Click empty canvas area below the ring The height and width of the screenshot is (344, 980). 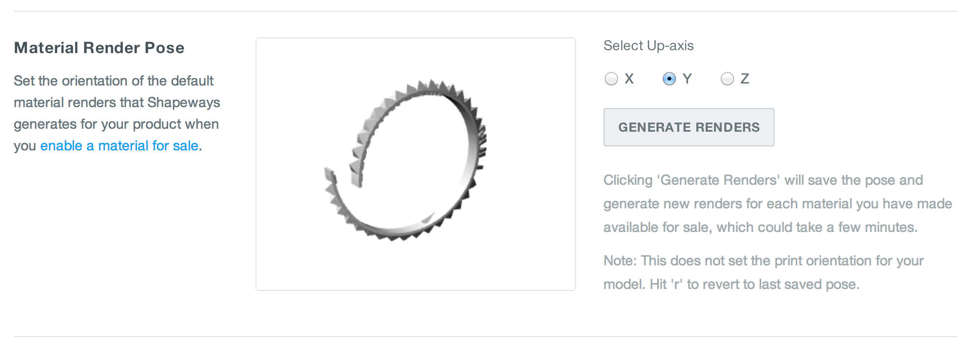click(x=415, y=268)
